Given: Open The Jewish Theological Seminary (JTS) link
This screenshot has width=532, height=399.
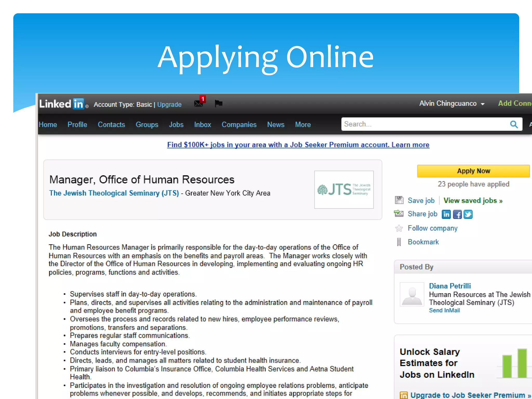Looking at the screenshot, I should 114,193.
